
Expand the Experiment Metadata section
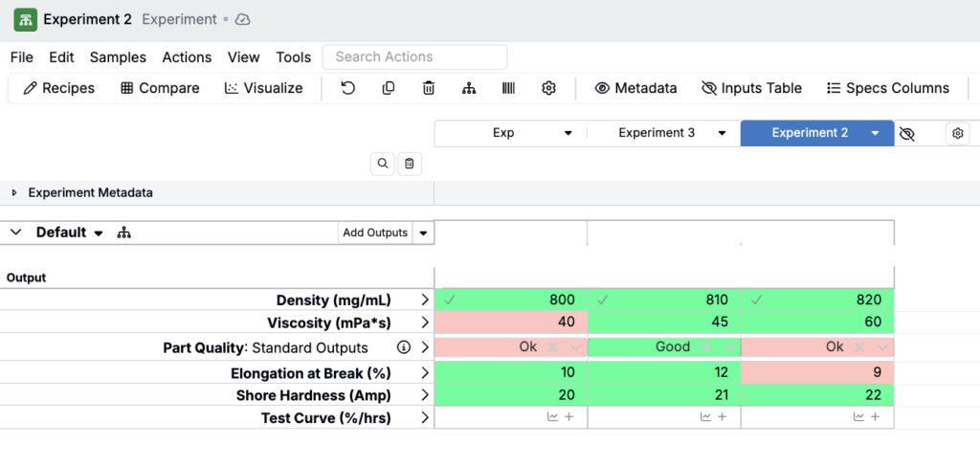(14, 192)
